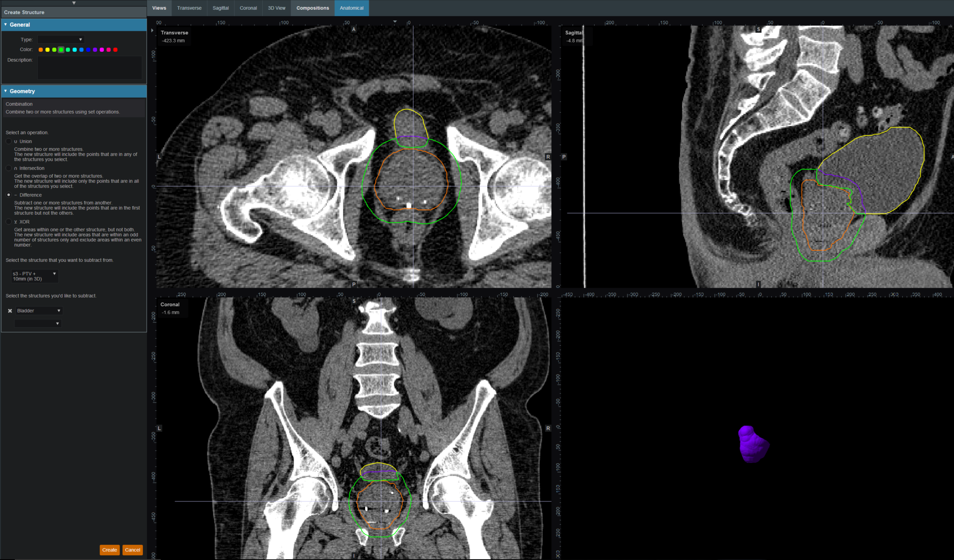Image resolution: width=954 pixels, height=560 pixels.
Task: Click the Anatomical compositions tab
Action: click(x=351, y=8)
